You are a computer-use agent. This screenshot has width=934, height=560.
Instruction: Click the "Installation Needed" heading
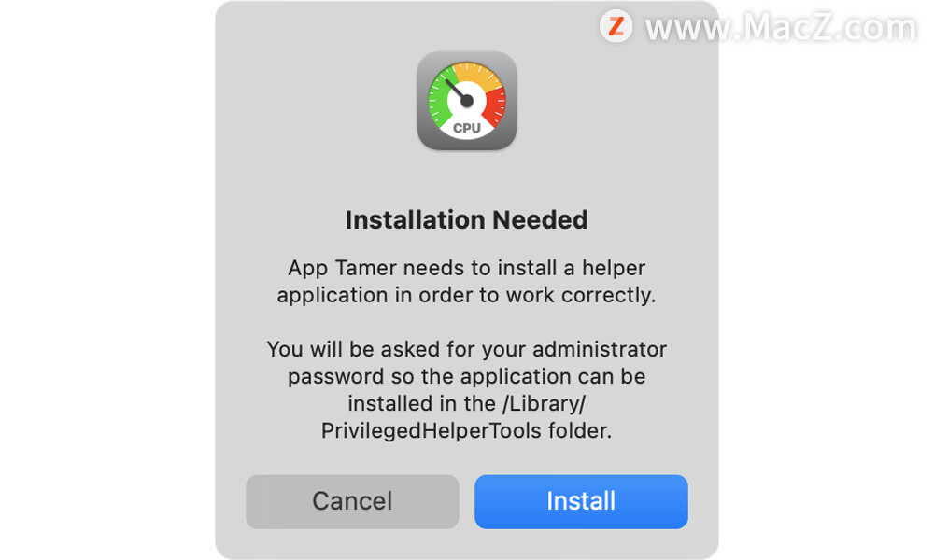pos(466,219)
